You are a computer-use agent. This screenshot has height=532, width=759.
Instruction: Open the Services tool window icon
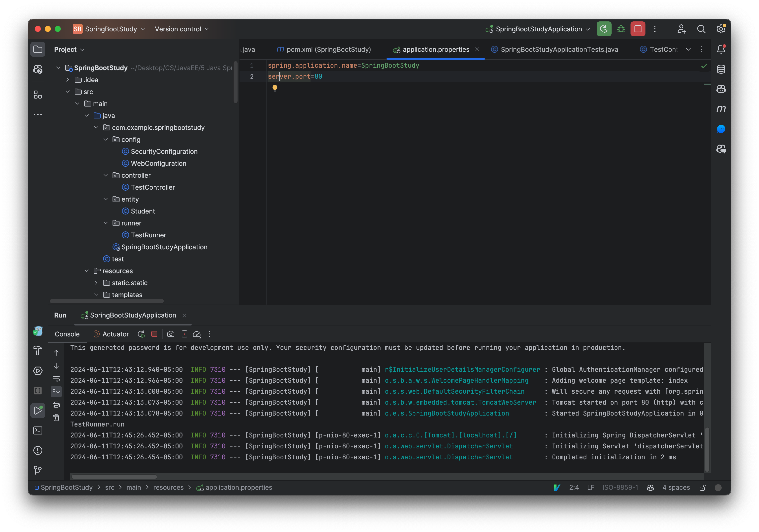click(x=38, y=371)
